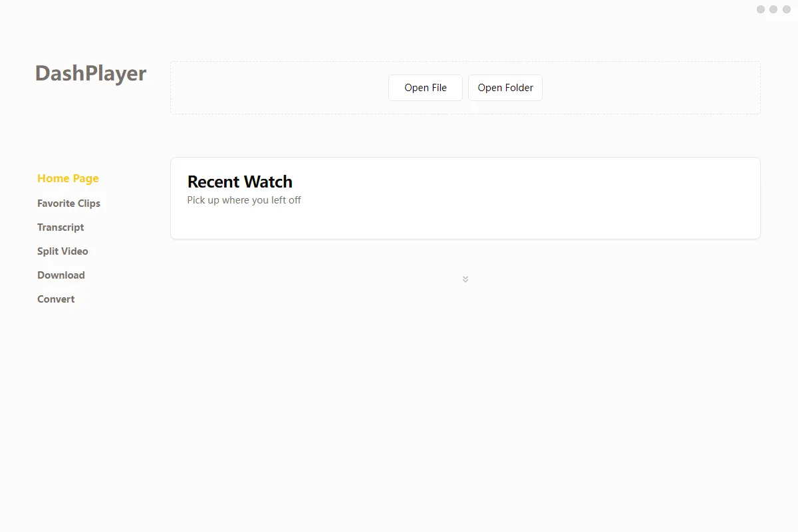Viewport: 798px width, 532px height.
Task: Click the DashPlayer logo text
Action: click(90, 73)
